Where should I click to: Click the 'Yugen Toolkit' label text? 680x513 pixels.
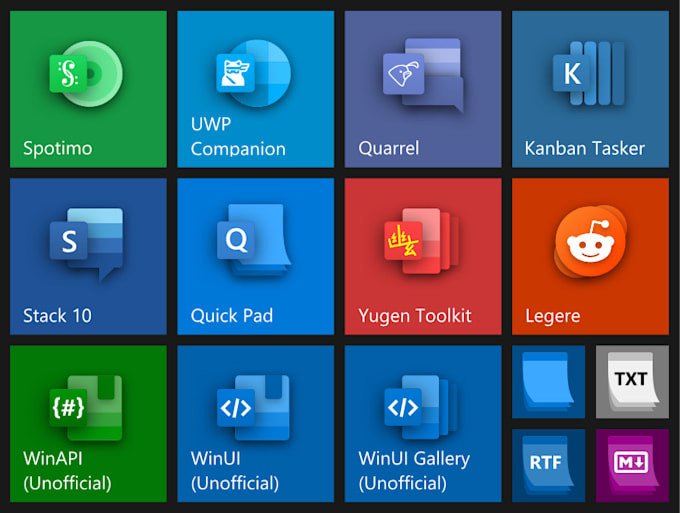pyautogui.click(x=415, y=316)
